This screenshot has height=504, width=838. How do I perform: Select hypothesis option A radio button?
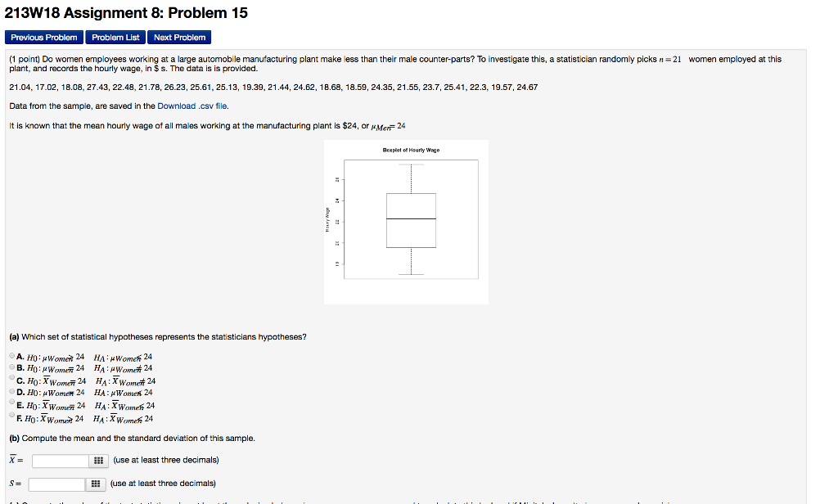coord(11,355)
